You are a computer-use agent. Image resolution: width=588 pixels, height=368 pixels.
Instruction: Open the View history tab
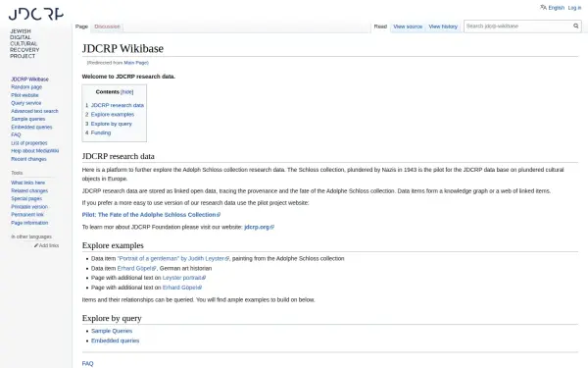point(443,26)
